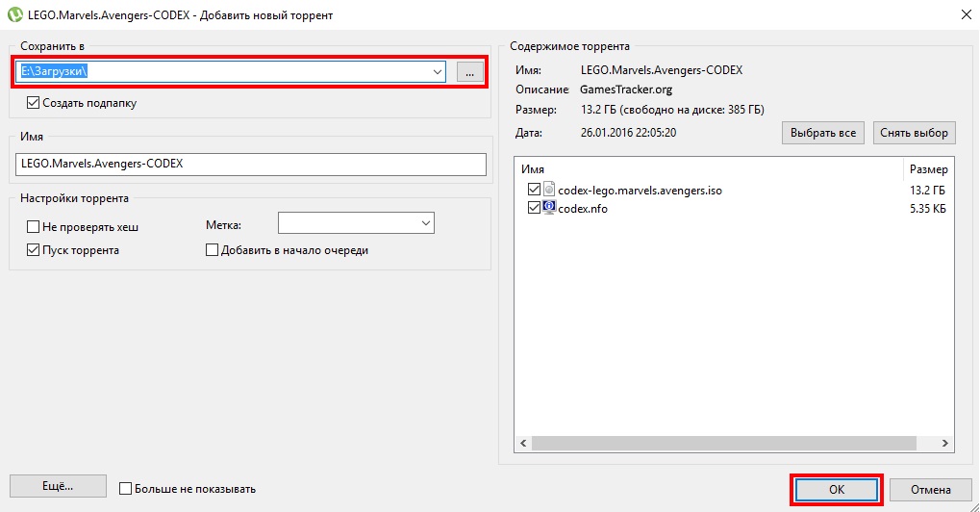Open the Ещё... advanced options button
Image resolution: width=980 pixels, height=512 pixels.
(x=58, y=486)
